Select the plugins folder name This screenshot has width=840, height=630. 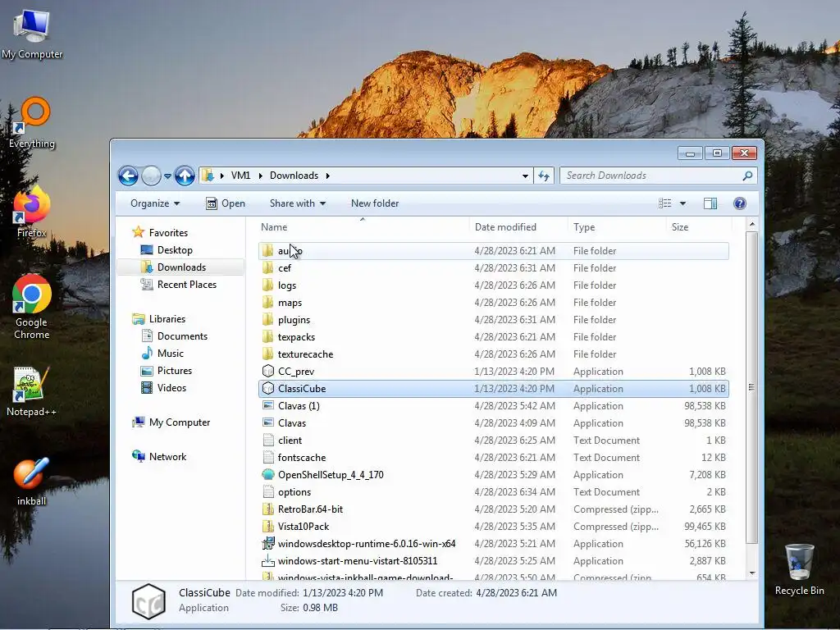[294, 320]
